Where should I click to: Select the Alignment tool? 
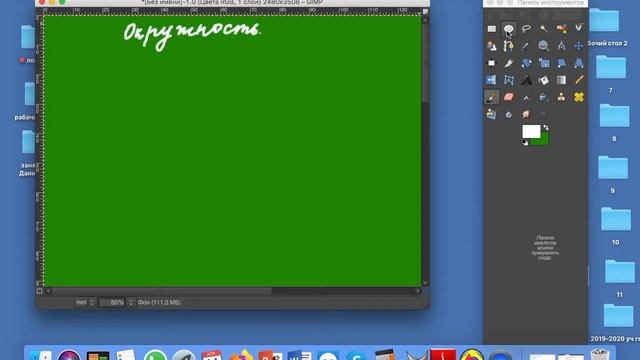(491, 63)
